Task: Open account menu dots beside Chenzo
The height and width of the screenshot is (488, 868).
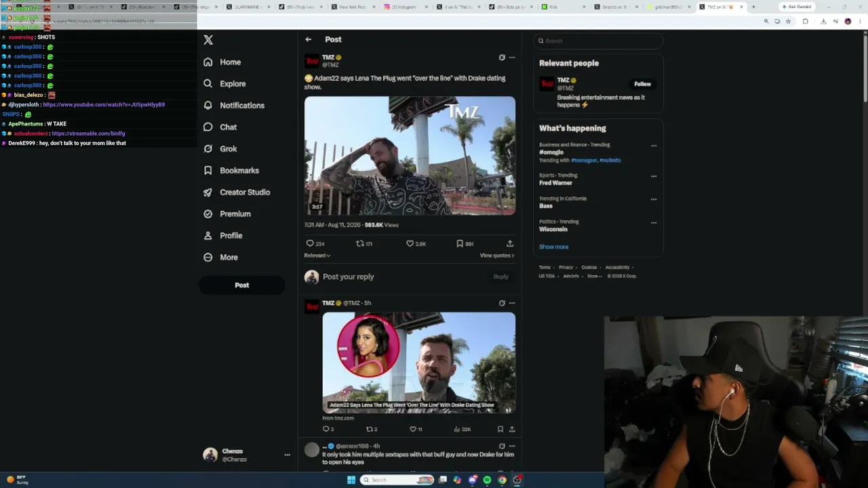Action: (x=288, y=455)
